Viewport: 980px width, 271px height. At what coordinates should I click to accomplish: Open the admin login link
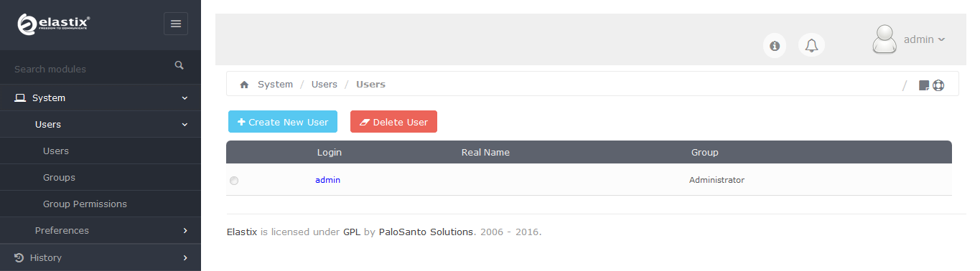click(327, 180)
